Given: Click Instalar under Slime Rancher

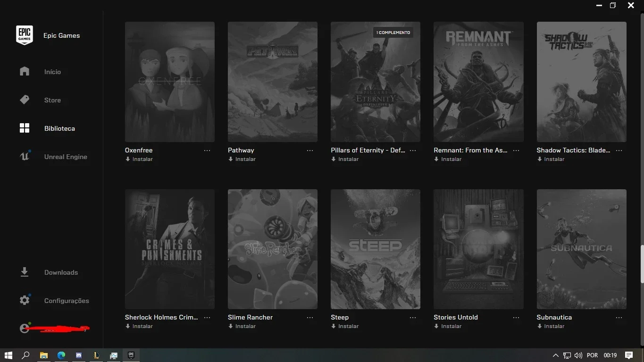Looking at the screenshot, I should tap(242, 326).
